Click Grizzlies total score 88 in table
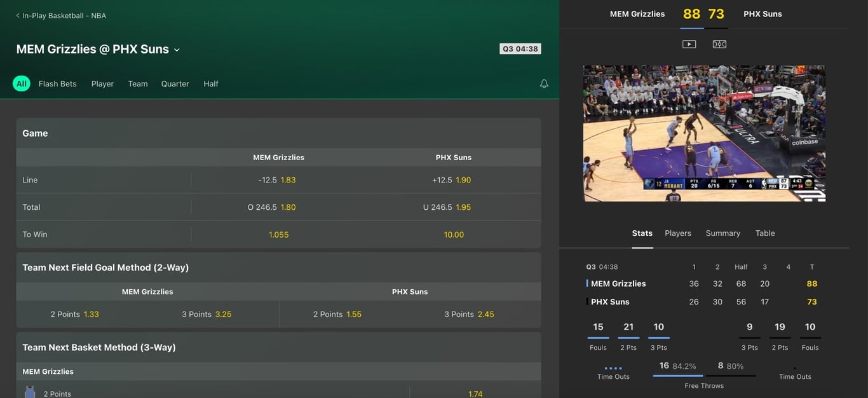This screenshot has width=868, height=398. point(812,284)
